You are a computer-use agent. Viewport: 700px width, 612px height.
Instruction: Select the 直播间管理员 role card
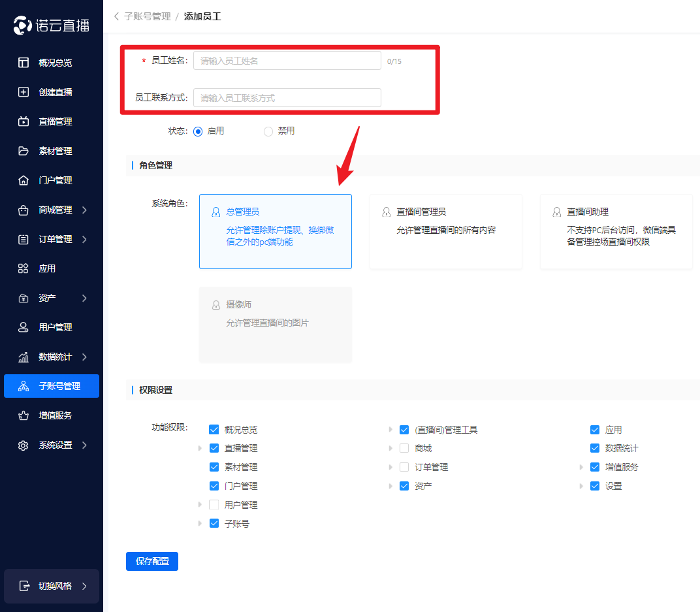[445, 231]
